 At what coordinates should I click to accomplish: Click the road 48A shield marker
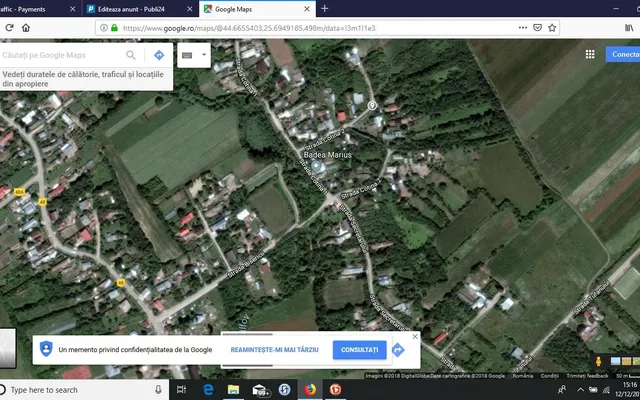pyautogui.click(x=19, y=191)
